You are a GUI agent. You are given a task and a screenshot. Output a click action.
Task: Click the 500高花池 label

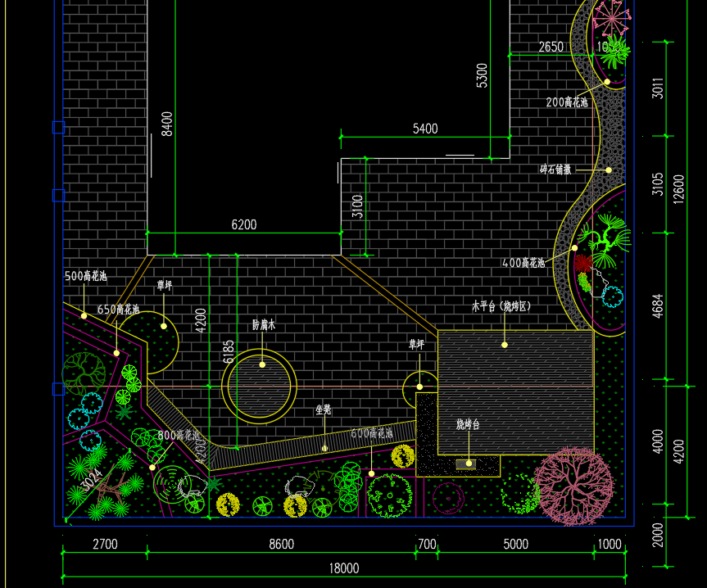86,276
